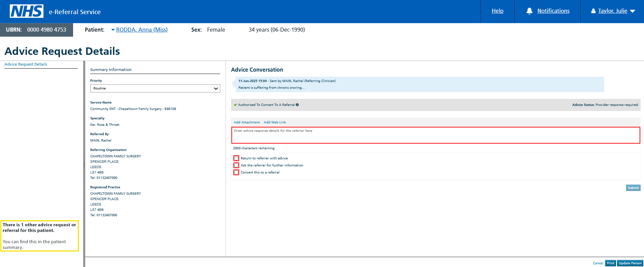This screenshot has width=644, height=267.
Task: Select Return to referrer with advice
Action: (236, 158)
